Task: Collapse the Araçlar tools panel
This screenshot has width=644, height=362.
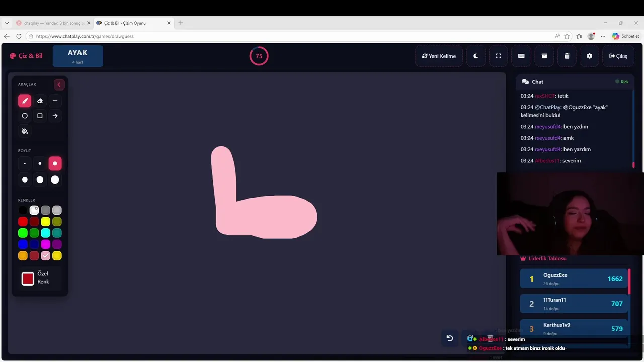Action: tap(59, 84)
